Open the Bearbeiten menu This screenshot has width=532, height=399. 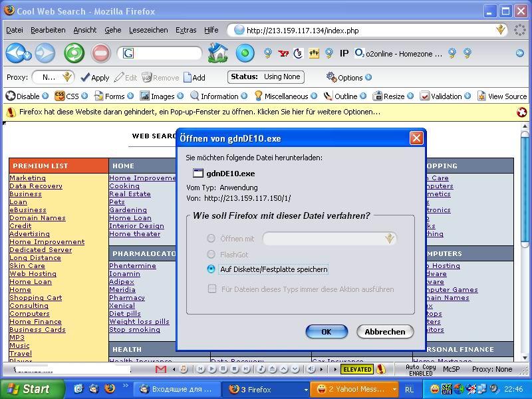[48, 30]
